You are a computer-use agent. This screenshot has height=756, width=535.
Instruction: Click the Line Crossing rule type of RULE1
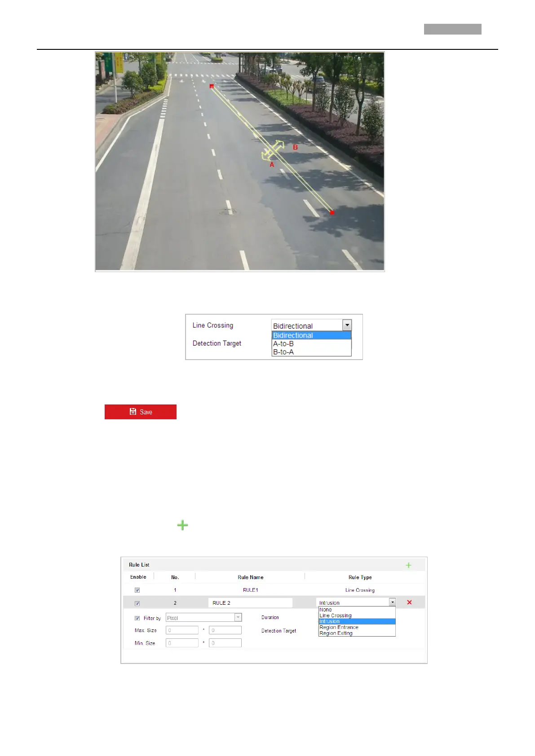tap(360, 590)
